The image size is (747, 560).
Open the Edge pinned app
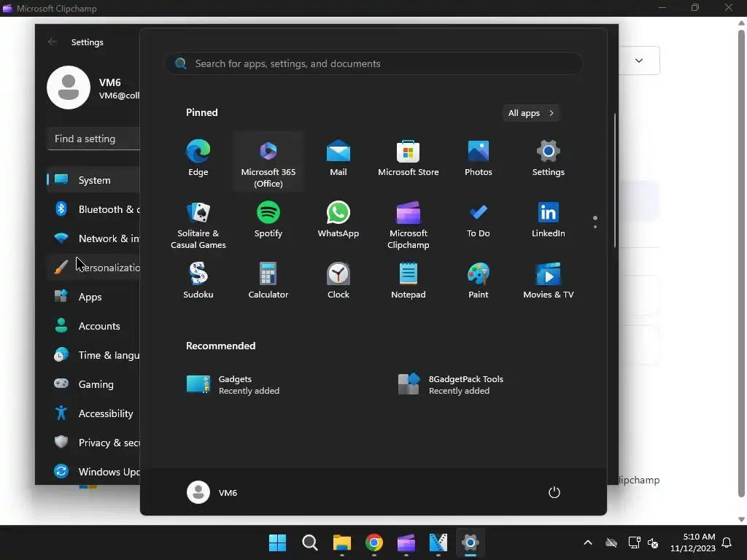[x=198, y=160]
